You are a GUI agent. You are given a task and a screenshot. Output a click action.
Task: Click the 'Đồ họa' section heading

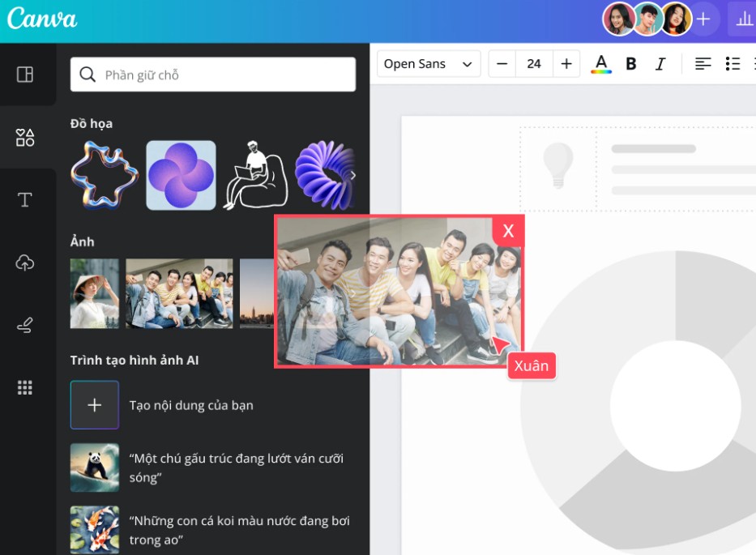[92, 123]
